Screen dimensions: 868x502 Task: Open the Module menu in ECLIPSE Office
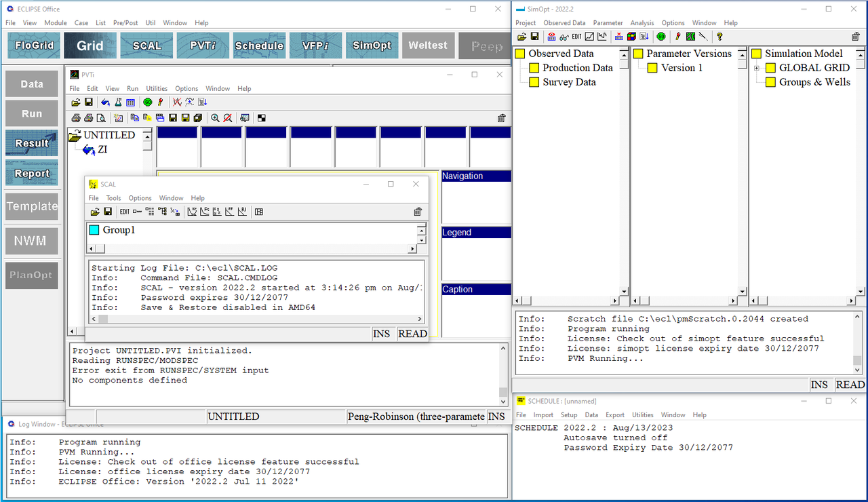(56, 23)
